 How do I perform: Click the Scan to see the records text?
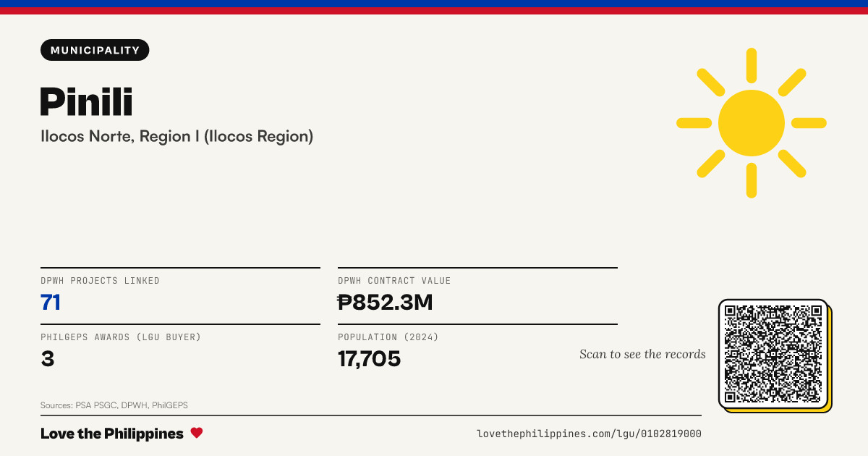click(x=642, y=354)
